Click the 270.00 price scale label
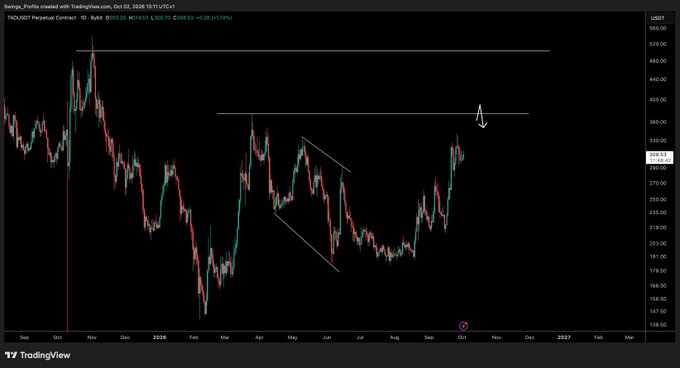 pos(657,183)
